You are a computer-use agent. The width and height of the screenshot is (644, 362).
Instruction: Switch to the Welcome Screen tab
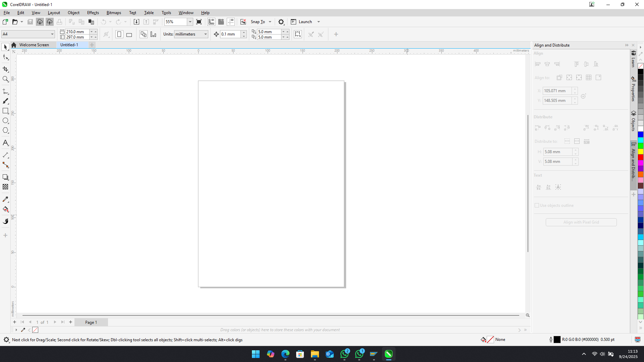click(34, 45)
